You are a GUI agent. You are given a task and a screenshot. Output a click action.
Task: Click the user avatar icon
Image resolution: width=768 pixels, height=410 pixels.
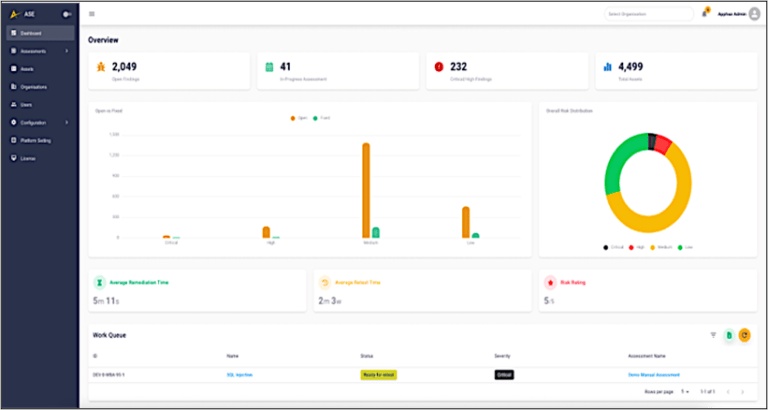754,14
